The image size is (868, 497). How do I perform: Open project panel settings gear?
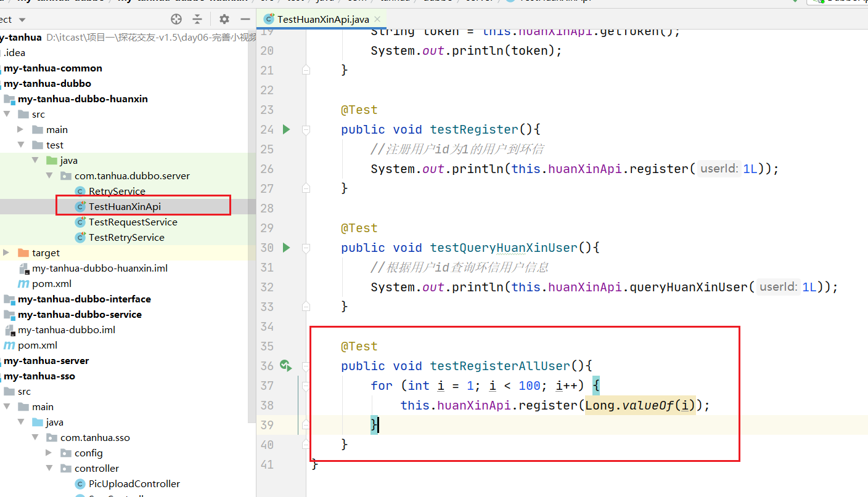pos(224,19)
